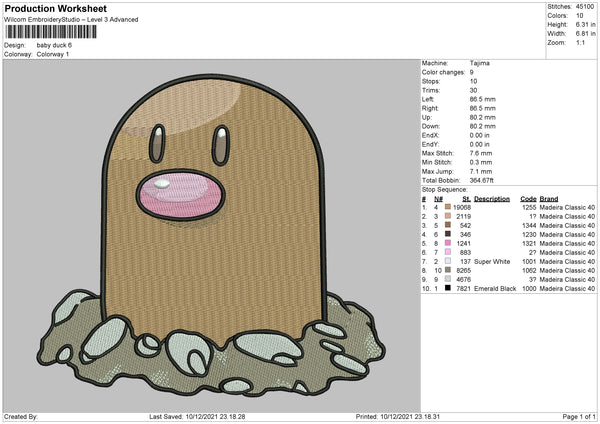Click the 'Emerald Black' description
The height and width of the screenshot is (424, 600).
tap(495, 289)
